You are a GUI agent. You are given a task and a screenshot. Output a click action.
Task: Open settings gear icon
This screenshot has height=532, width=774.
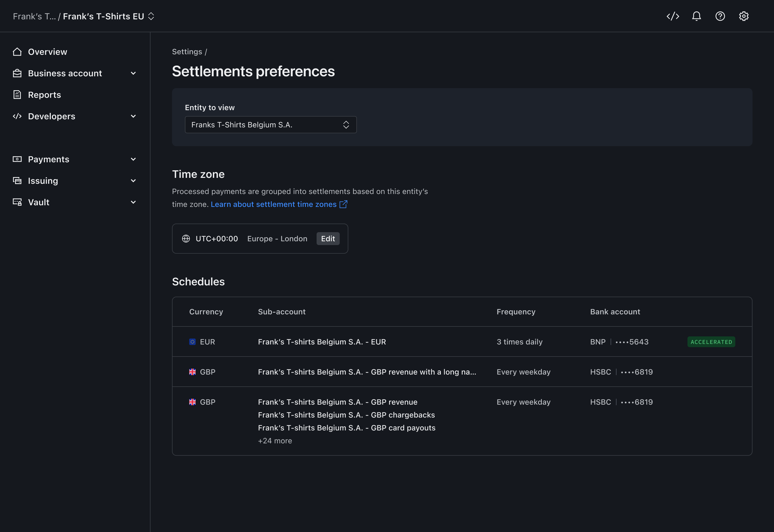[744, 16]
